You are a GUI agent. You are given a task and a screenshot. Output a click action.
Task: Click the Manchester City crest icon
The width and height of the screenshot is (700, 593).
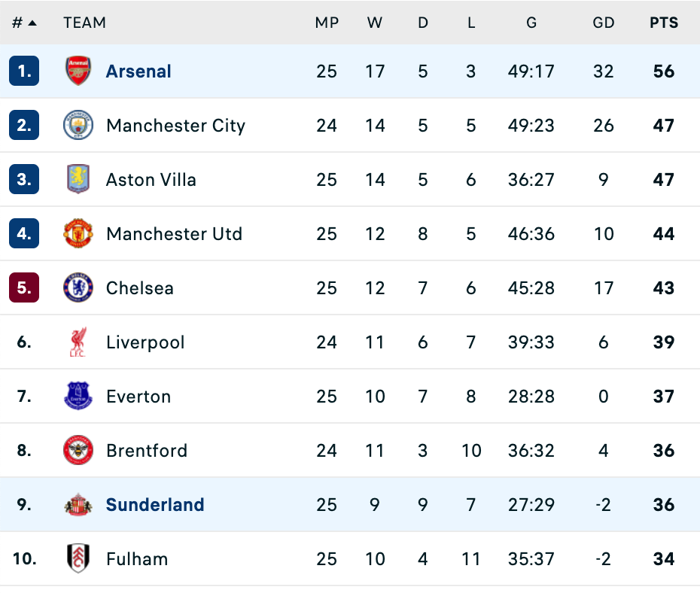pyautogui.click(x=78, y=126)
